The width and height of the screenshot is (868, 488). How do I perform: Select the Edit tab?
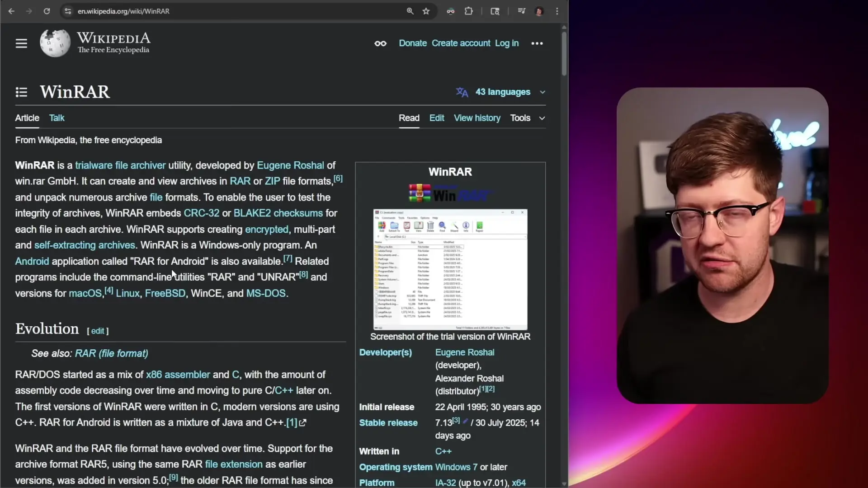click(437, 118)
